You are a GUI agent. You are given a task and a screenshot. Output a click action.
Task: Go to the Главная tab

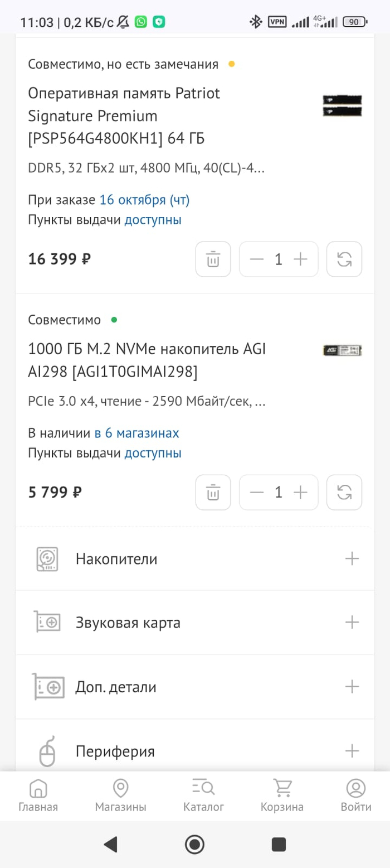click(x=38, y=796)
